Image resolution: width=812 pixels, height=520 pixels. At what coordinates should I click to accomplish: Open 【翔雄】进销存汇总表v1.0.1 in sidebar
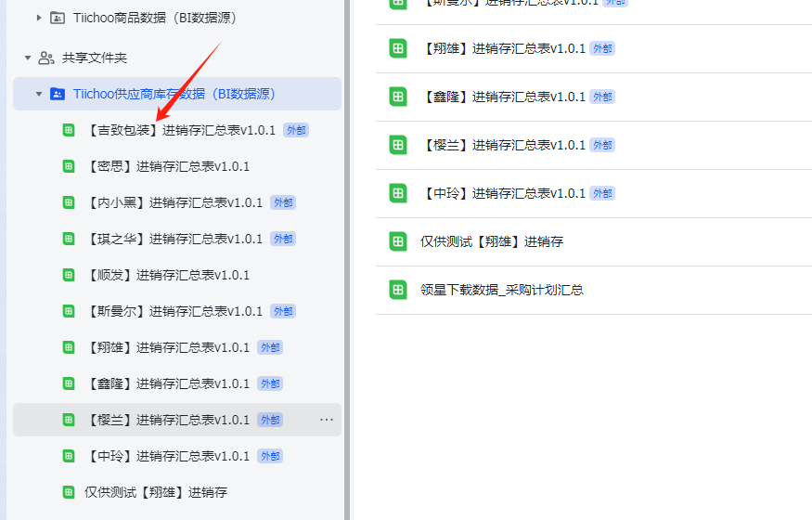click(167, 347)
